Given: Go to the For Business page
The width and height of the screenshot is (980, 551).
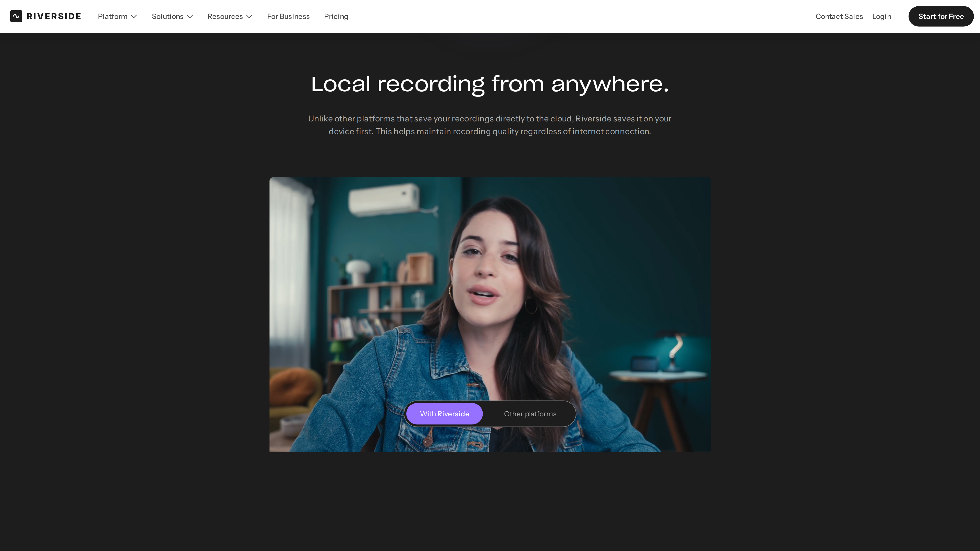Looking at the screenshot, I should click(x=288, y=16).
